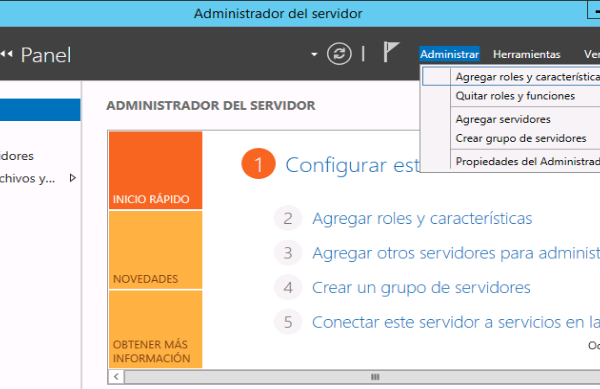
Task: Click the orange step 1 circle
Action: 258,164
